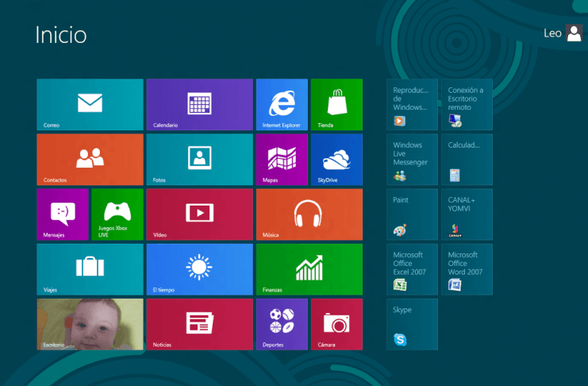
Task: Open the Escritorio desktop tile
Action: [90, 324]
